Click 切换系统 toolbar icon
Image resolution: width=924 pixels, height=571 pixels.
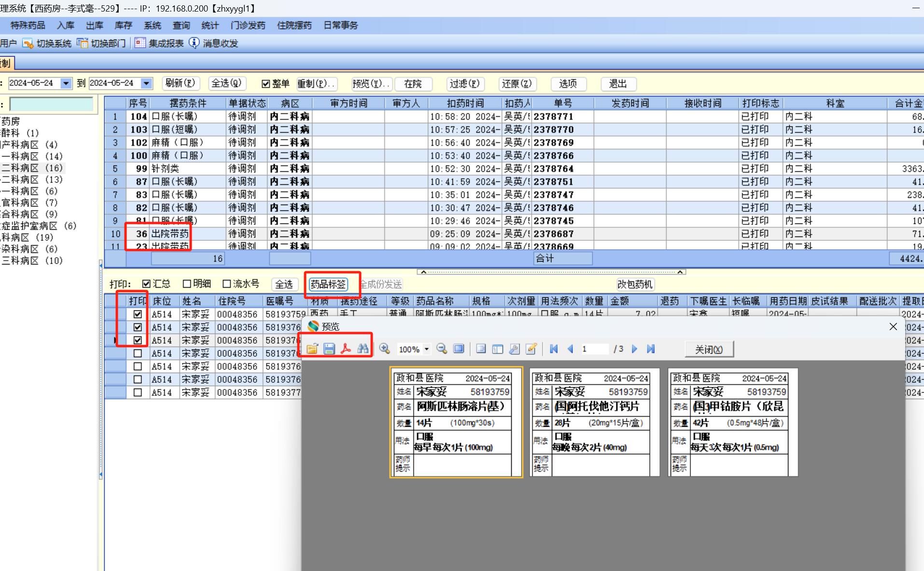(28, 43)
